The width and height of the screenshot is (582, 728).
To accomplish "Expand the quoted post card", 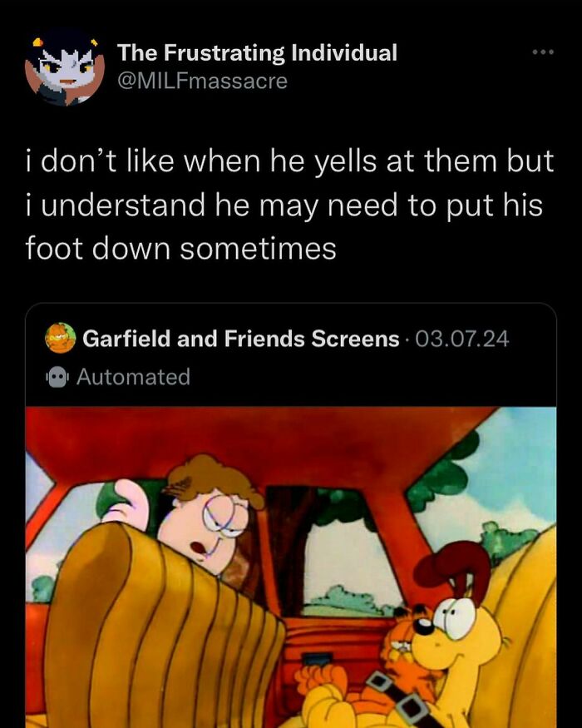I will coord(291,358).
